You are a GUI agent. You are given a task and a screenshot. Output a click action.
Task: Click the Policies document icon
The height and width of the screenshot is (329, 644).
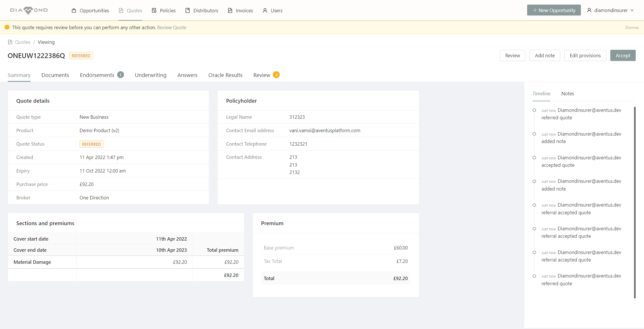(154, 11)
